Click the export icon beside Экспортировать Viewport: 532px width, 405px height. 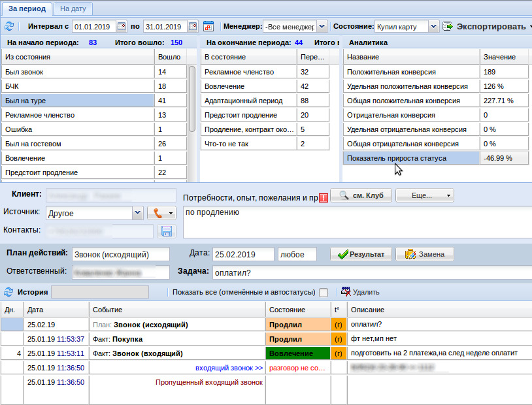pos(448,26)
